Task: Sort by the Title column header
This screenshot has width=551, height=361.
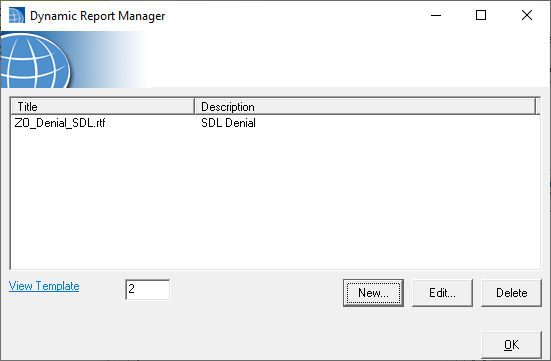Action: (x=103, y=107)
